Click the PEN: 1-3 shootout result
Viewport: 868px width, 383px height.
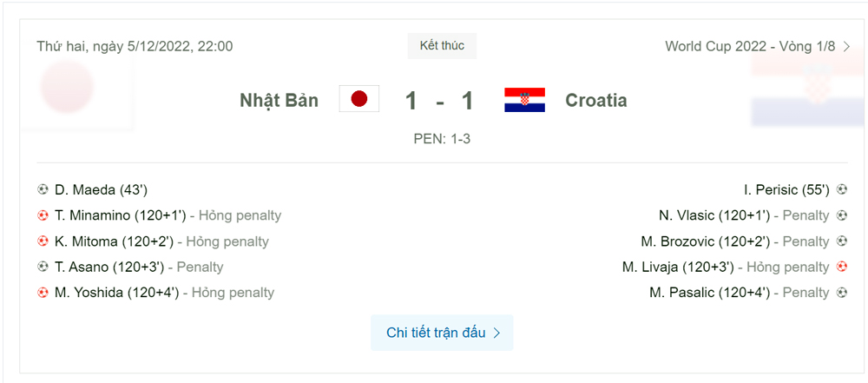point(442,139)
